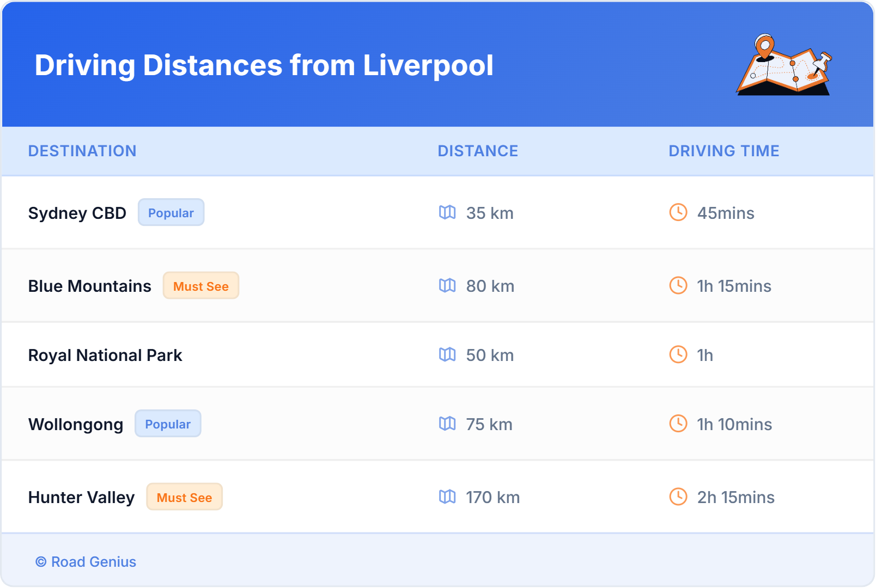This screenshot has width=876, height=588.
Task: Click clock icon in Royal National Park row
Action: (x=678, y=354)
